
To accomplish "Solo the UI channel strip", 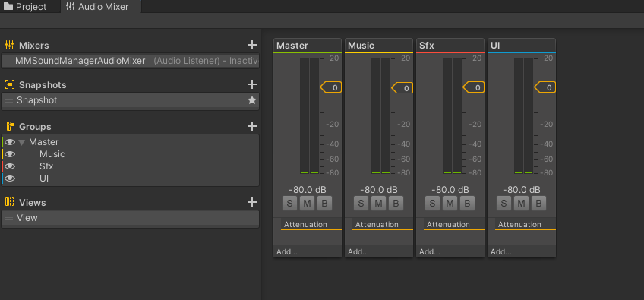I will coord(504,203).
